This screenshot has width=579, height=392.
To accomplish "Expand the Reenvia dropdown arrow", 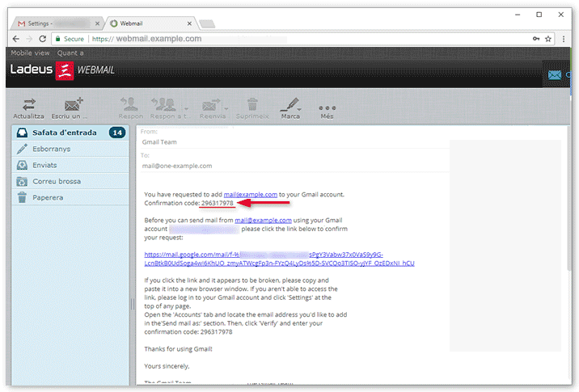I will click(227, 107).
